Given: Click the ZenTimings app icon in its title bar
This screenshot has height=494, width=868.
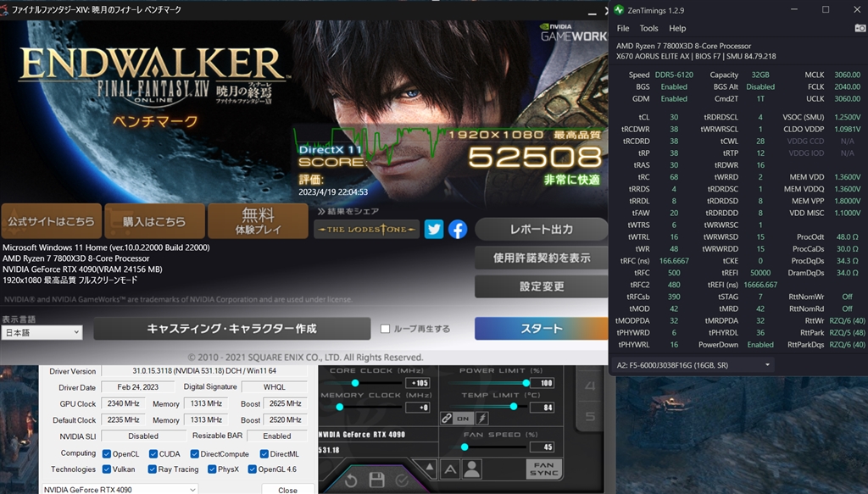Looking at the screenshot, I should 619,10.
